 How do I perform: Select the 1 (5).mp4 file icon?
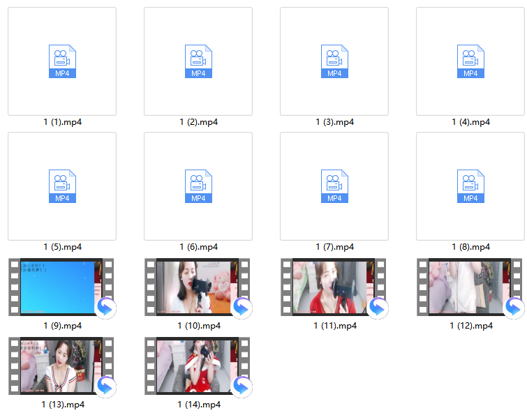click(x=62, y=186)
